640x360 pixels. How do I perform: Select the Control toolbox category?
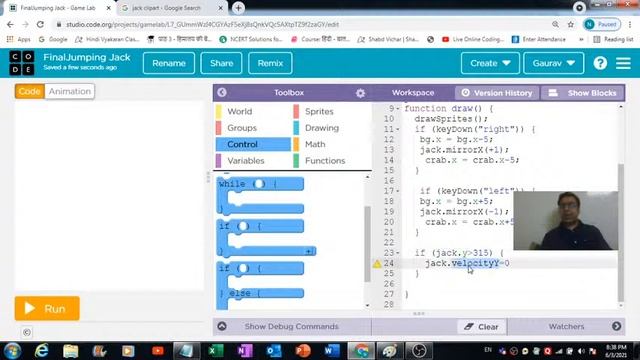[x=253, y=144]
